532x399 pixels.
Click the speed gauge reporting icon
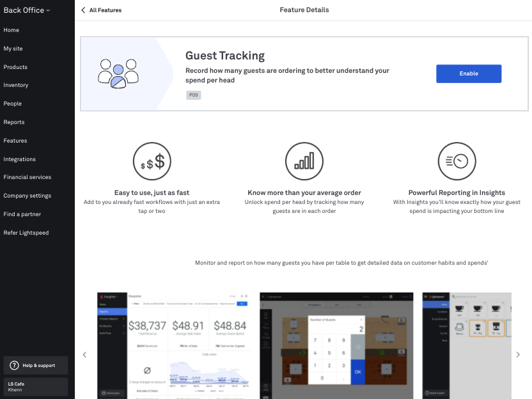pos(457,161)
